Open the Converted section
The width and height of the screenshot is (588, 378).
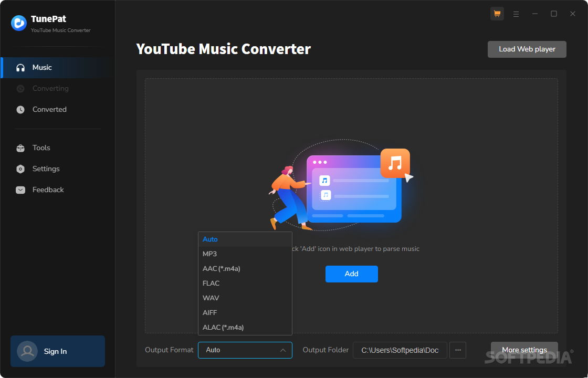[58, 110]
